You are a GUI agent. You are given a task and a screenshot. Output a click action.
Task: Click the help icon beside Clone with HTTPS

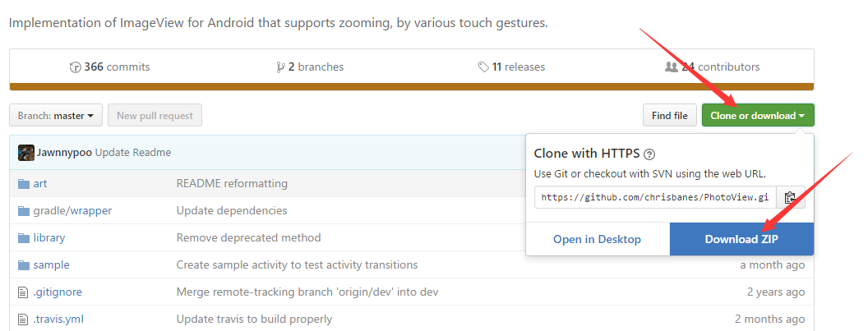coord(649,154)
